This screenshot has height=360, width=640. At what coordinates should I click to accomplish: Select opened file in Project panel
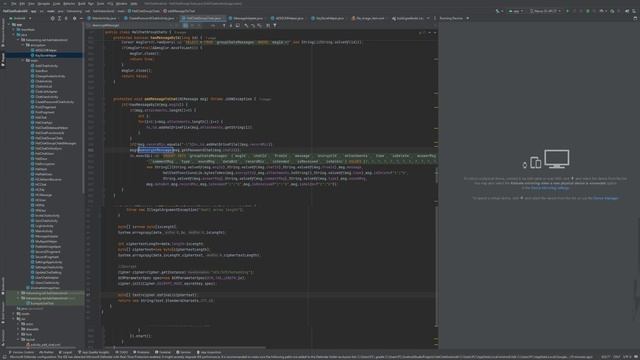[53, 18]
